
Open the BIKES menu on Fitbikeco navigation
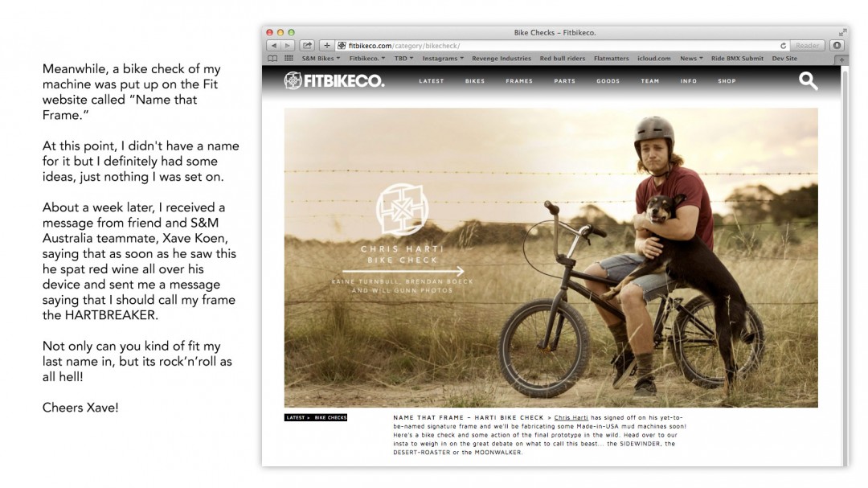click(475, 81)
